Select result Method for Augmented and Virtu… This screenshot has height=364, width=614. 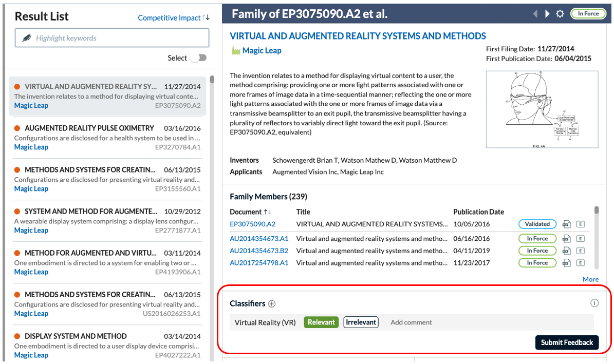(x=107, y=263)
